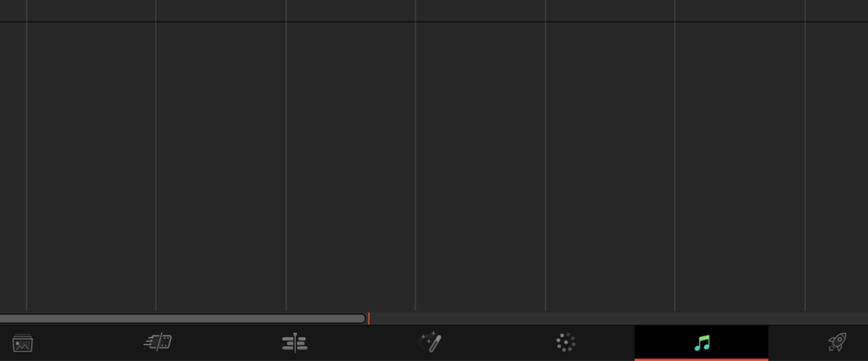
Task: Click the grid line directly above the Edit icon
Action: (x=286, y=166)
